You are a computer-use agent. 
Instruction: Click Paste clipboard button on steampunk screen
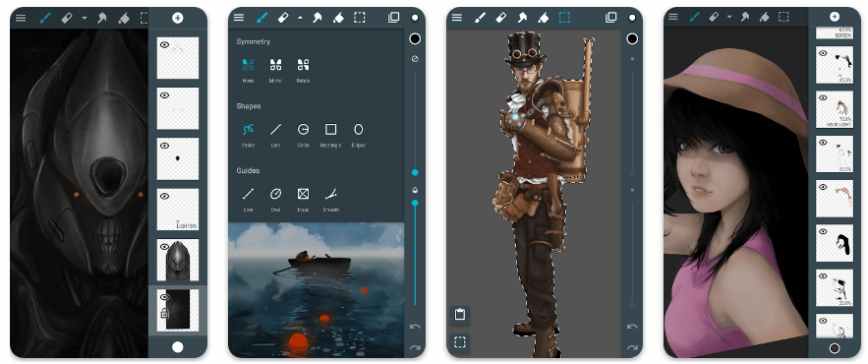click(460, 315)
